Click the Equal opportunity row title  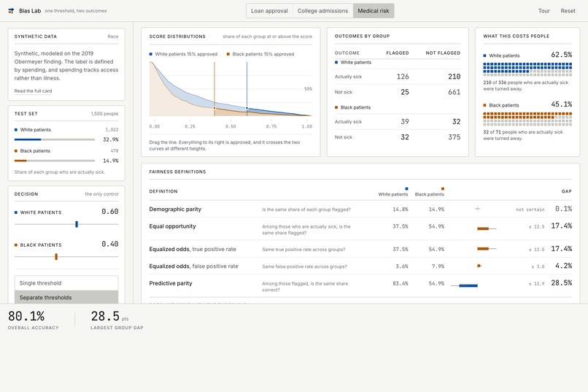click(x=172, y=226)
